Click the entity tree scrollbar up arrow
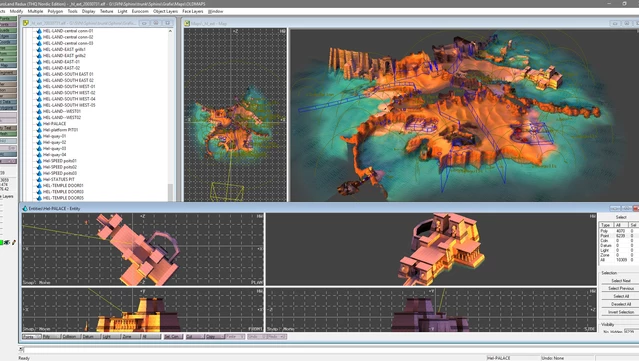 (x=170, y=31)
